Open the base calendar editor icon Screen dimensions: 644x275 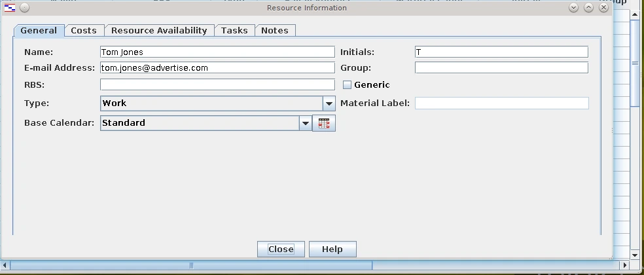(324, 123)
